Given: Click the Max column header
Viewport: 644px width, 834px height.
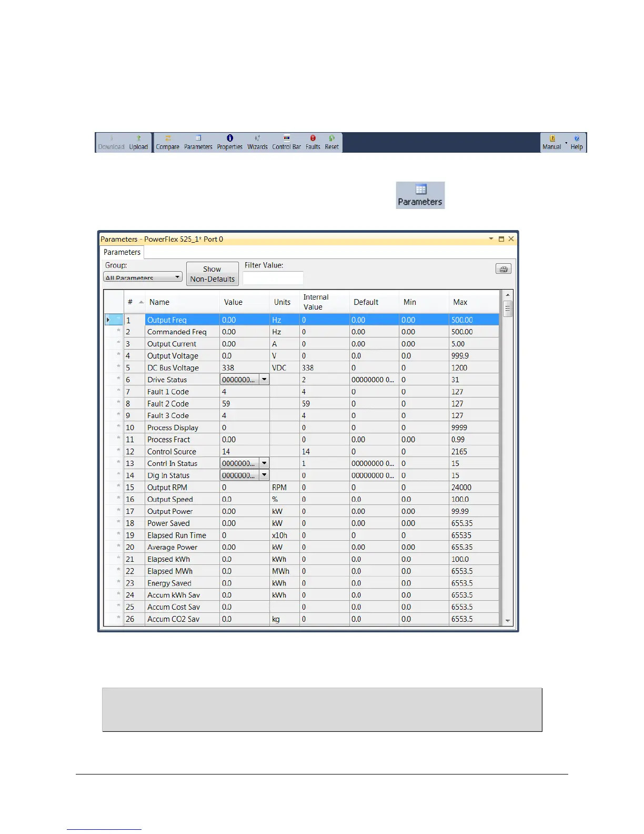Looking at the screenshot, I should [x=474, y=302].
